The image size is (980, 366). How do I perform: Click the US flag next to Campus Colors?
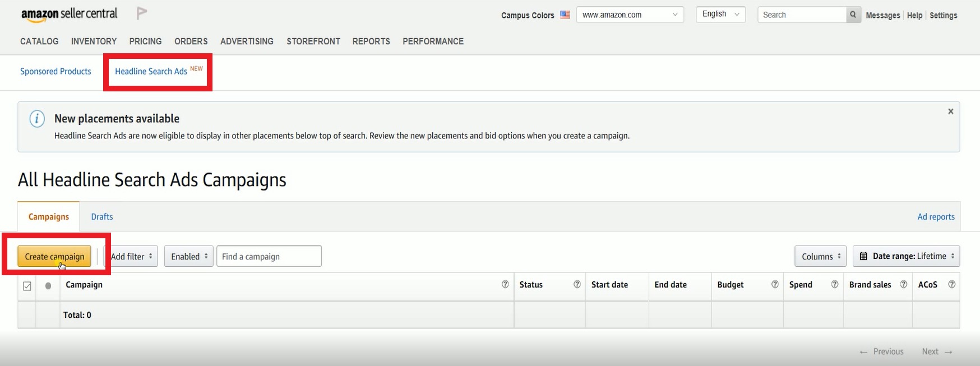click(565, 15)
